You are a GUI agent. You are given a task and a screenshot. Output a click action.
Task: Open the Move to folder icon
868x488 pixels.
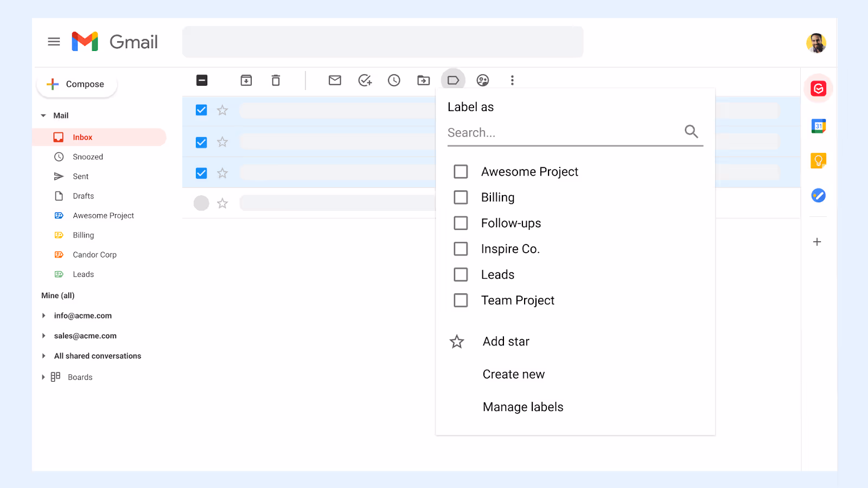coord(424,80)
